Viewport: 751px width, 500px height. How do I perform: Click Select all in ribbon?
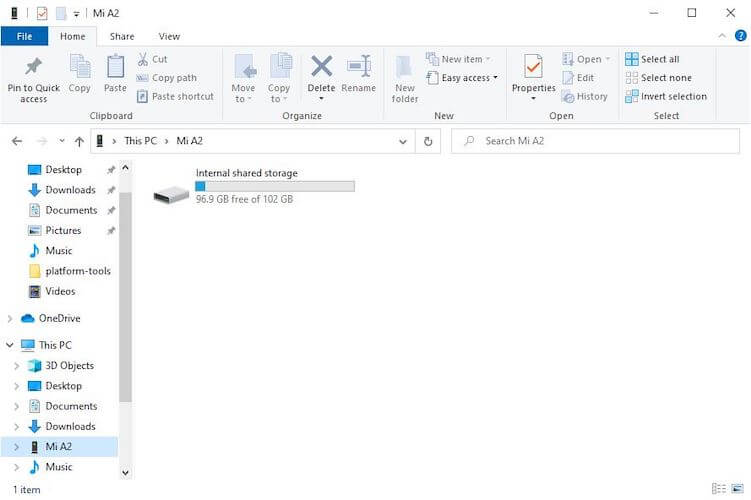[652, 59]
